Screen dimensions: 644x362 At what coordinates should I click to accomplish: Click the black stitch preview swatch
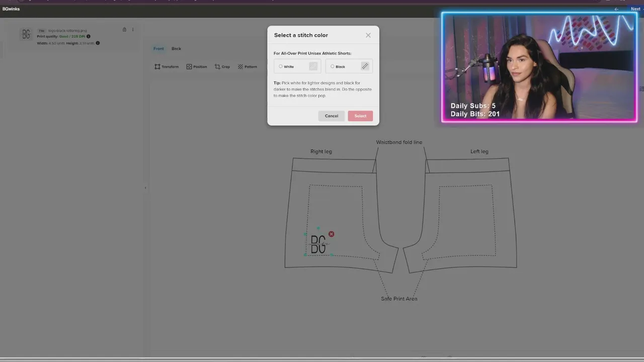tap(365, 66)
